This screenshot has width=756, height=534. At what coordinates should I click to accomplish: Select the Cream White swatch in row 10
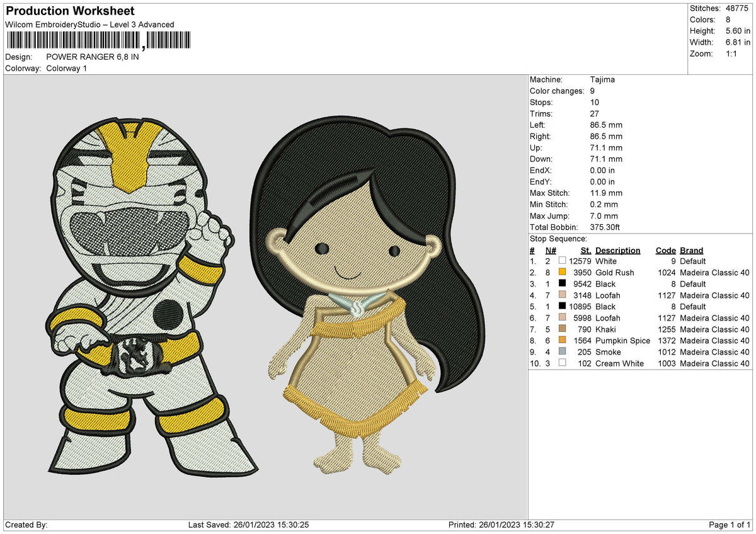(x=562, y=363)
